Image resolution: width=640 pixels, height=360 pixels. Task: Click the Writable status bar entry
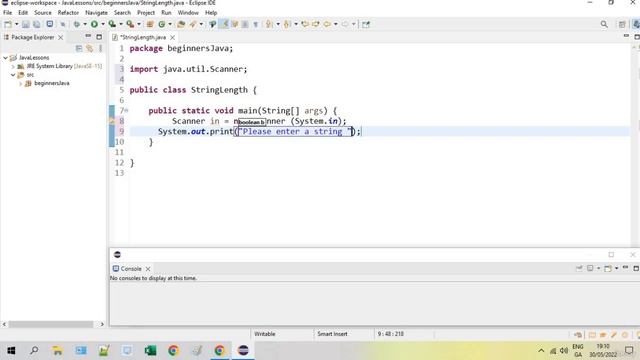pyautogui.click(x=265, y=334)
